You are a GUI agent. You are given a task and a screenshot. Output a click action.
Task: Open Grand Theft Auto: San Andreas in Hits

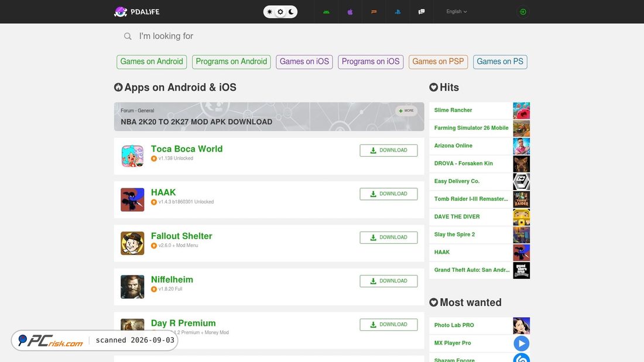[x=471, y=270]
